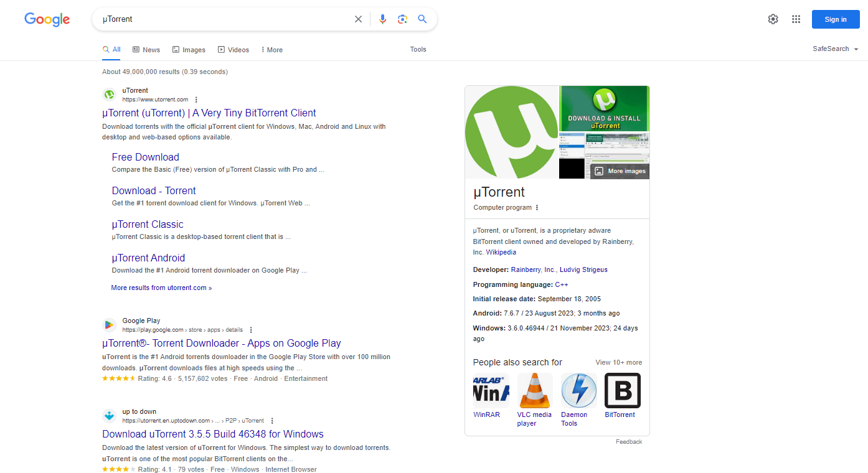Open the WinRAR related search icon

(x=491, y=391)
